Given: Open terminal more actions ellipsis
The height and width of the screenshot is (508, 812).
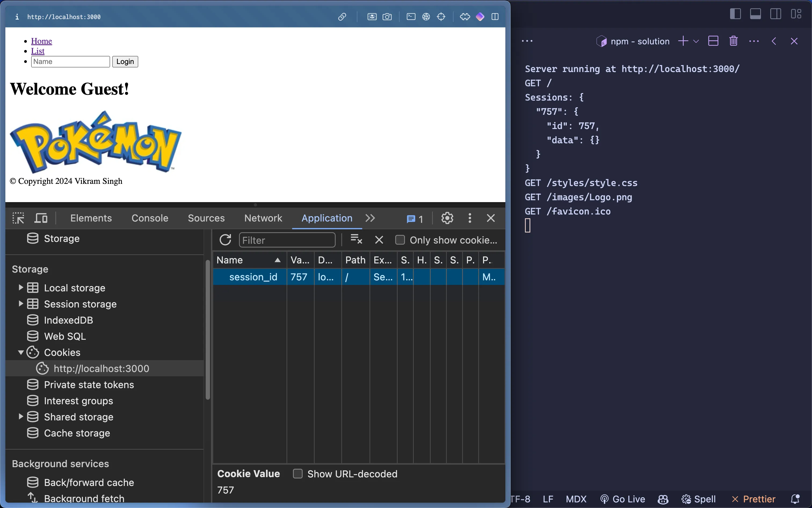Looking at the screenshot, I should [x=754, y=41].
